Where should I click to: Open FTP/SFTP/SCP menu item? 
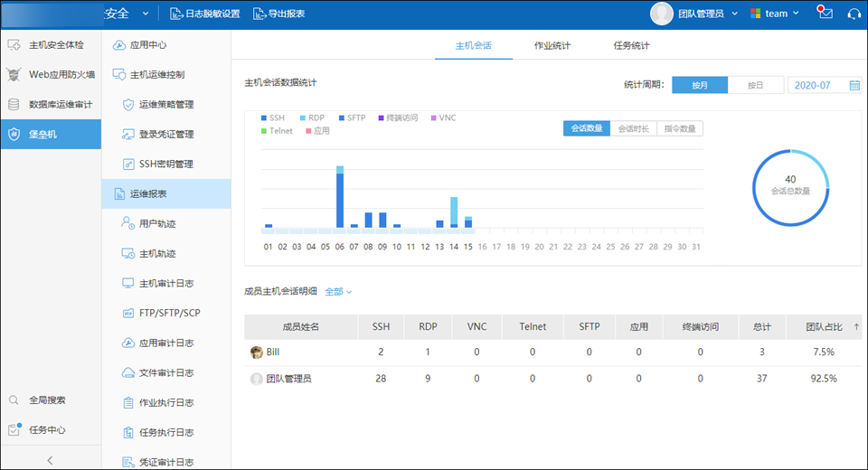(166, 314)
